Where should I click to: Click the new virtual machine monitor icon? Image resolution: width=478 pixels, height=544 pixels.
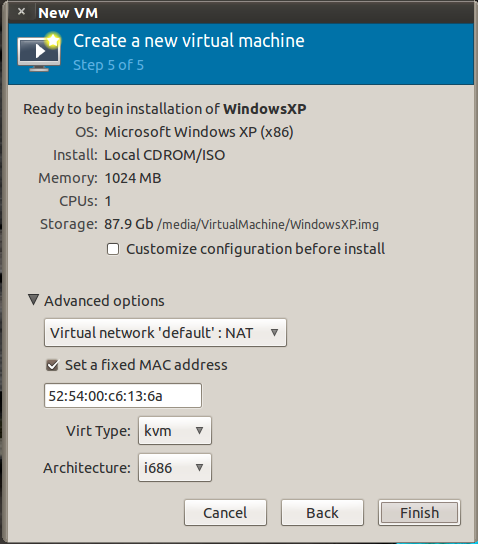(39, 52)
